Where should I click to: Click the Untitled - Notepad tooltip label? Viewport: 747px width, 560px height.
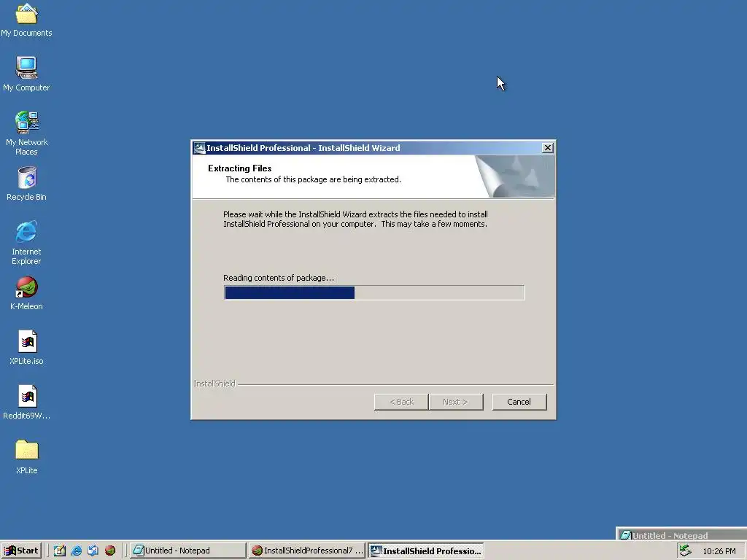tap(670, 536)
